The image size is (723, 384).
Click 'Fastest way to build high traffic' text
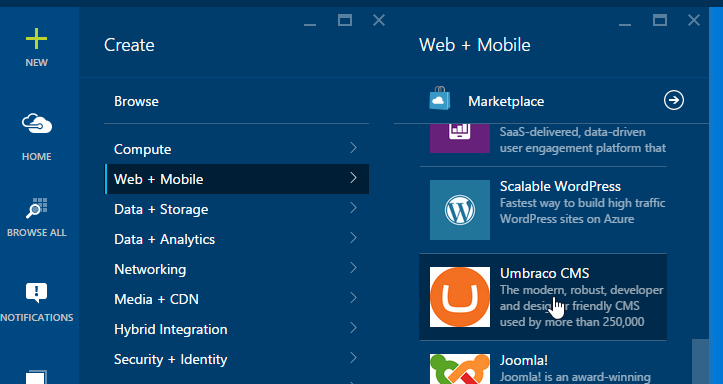click(582, 203)
